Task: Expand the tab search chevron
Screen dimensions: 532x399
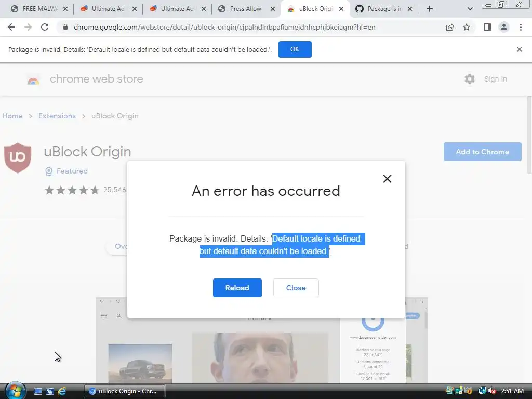Action: pos(470,9)
